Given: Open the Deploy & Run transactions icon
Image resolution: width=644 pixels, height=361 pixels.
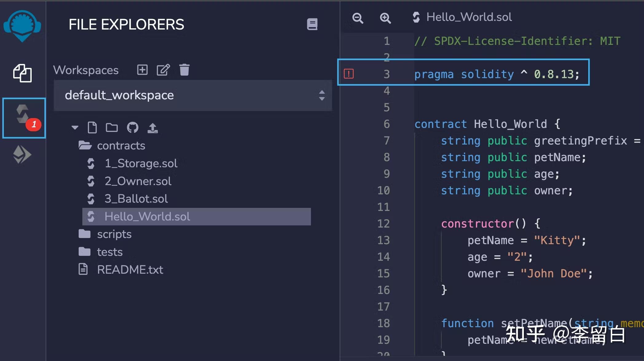Looking at the screenshot, I should (22, 154).
